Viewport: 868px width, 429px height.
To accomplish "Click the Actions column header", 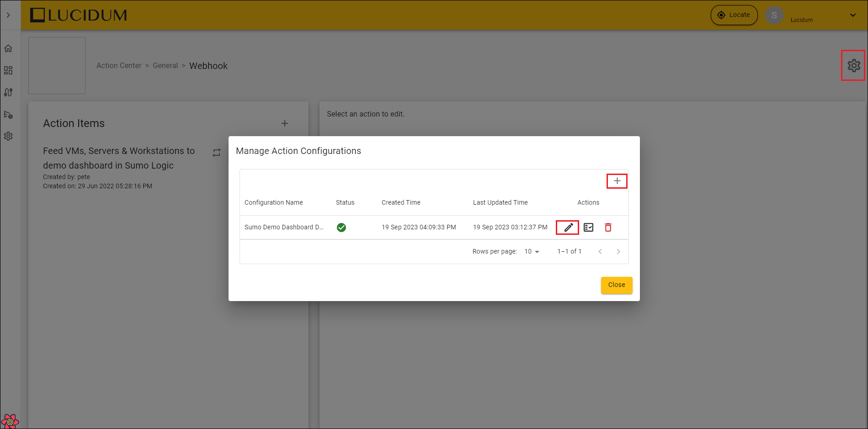I will tap(588, 202).
